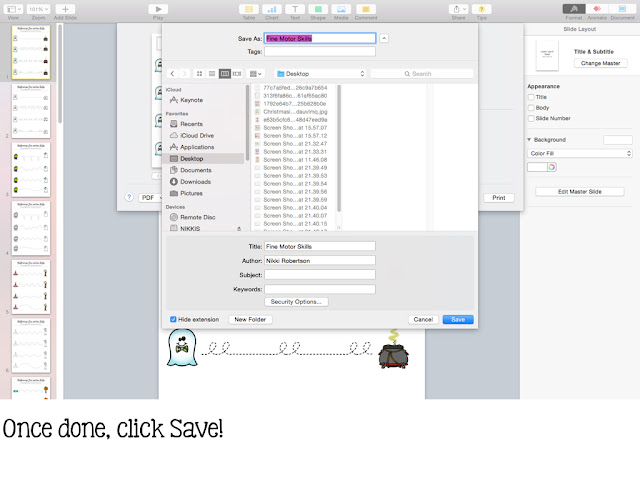Create a New Folder
Viewport: 640px width, 480px height.
coord(250,320)
